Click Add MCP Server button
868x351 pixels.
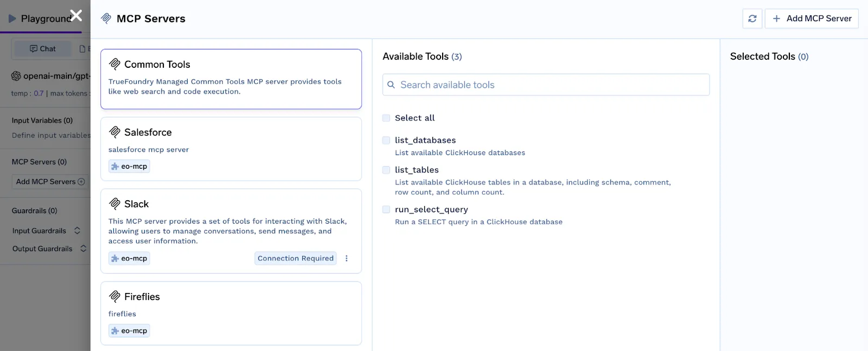pyautogui.click(x=812, y=18)
